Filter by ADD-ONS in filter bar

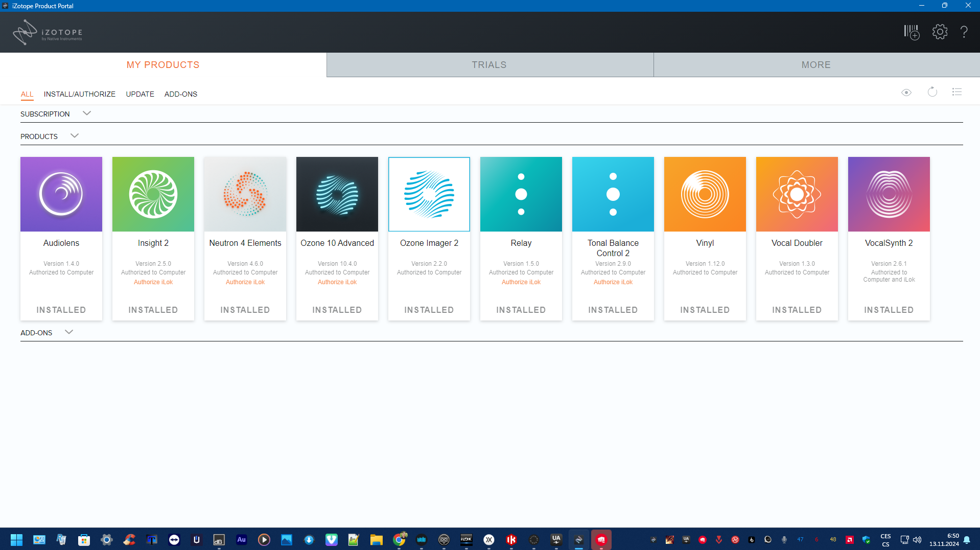[x=181, y=94]
